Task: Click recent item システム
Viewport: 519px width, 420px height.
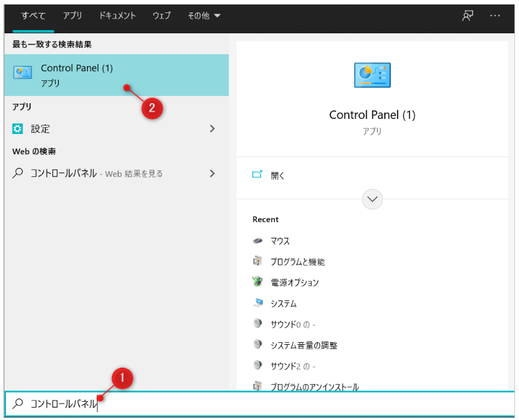Action: [283, 303]
